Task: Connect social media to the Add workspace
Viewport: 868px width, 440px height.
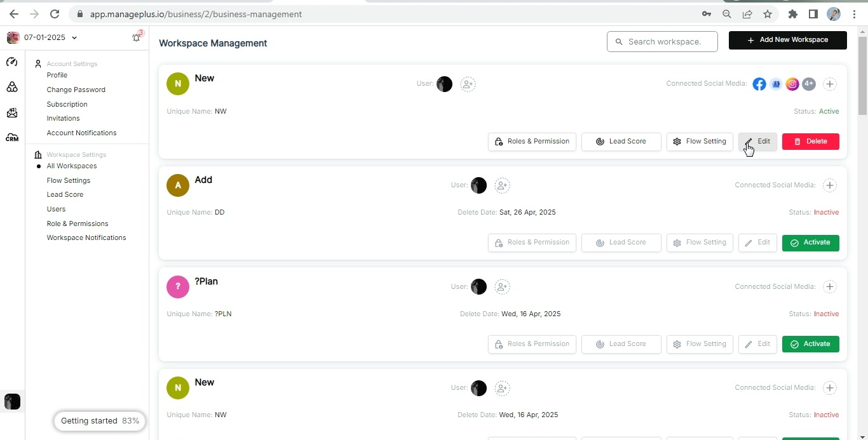Action: (x=830, y=185)
